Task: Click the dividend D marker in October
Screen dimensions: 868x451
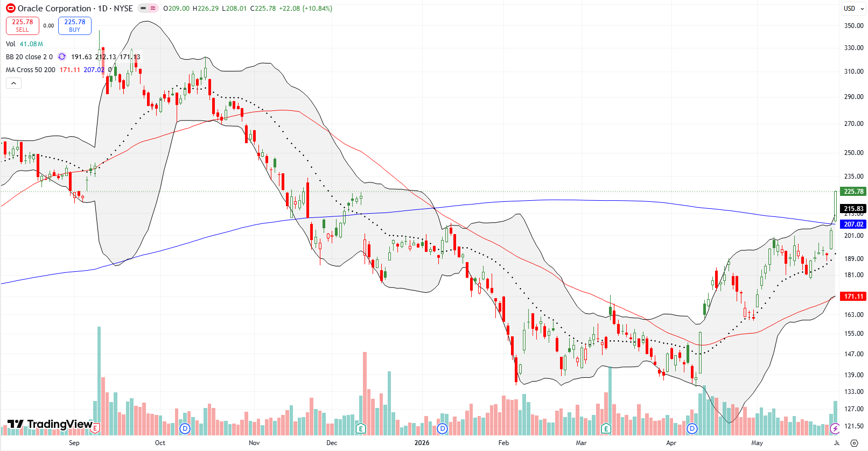Action: pyautogui.click(x=185, y=429)
